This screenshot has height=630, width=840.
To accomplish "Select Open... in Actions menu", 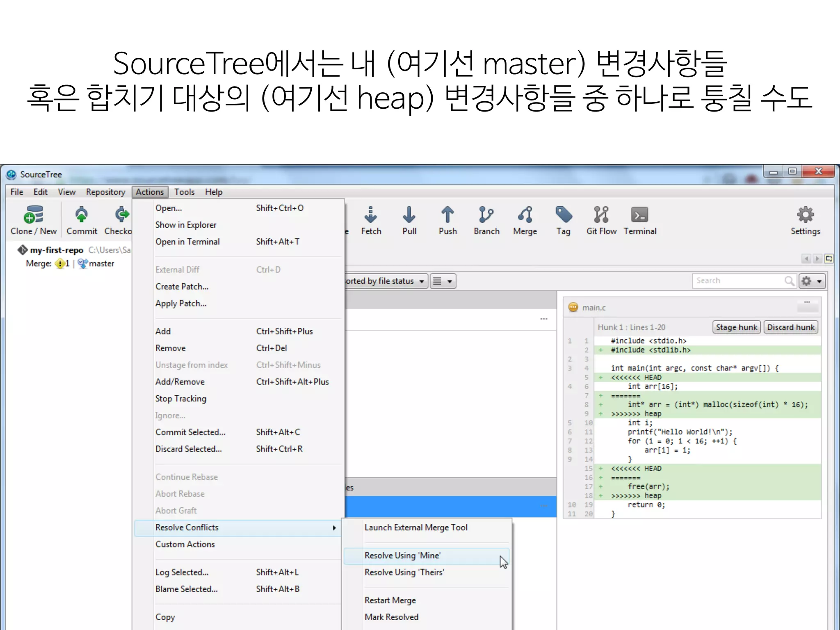I will (239, 208).
